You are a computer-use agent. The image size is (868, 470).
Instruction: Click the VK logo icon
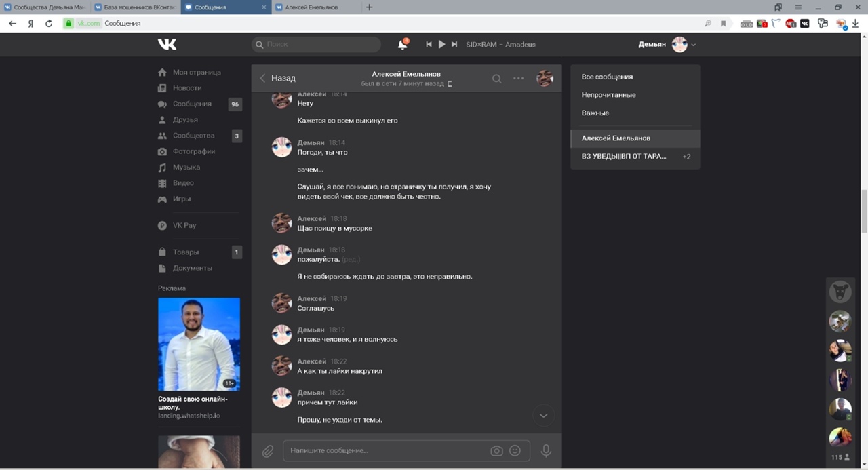[167, 44]
